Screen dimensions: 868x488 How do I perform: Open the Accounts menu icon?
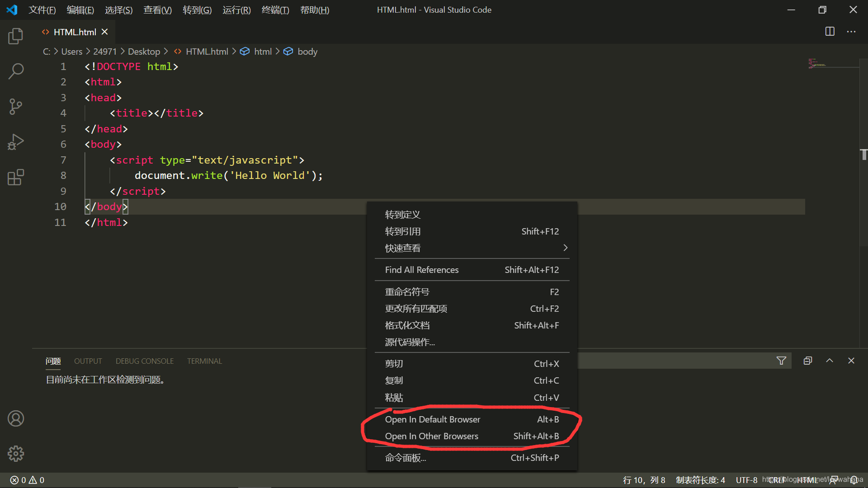point(16,418)
